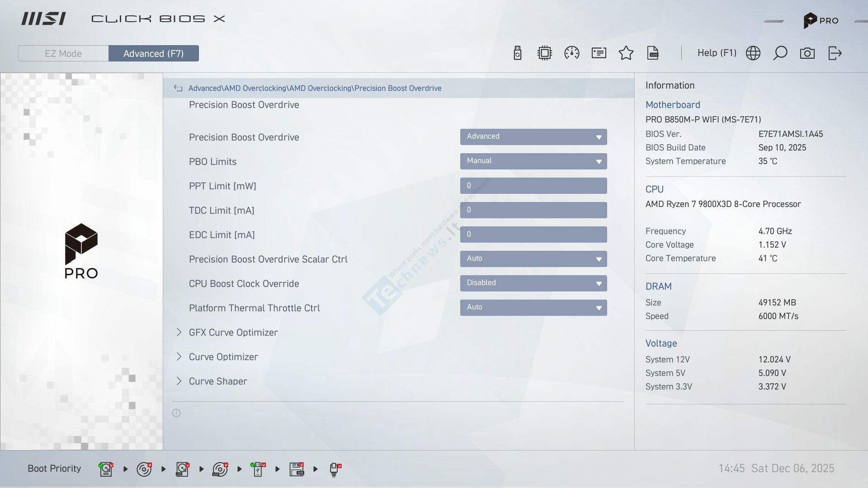Screen dimensions: 868x488
Task: Open the M-Flash USB update icon
Action: [518, 53]
